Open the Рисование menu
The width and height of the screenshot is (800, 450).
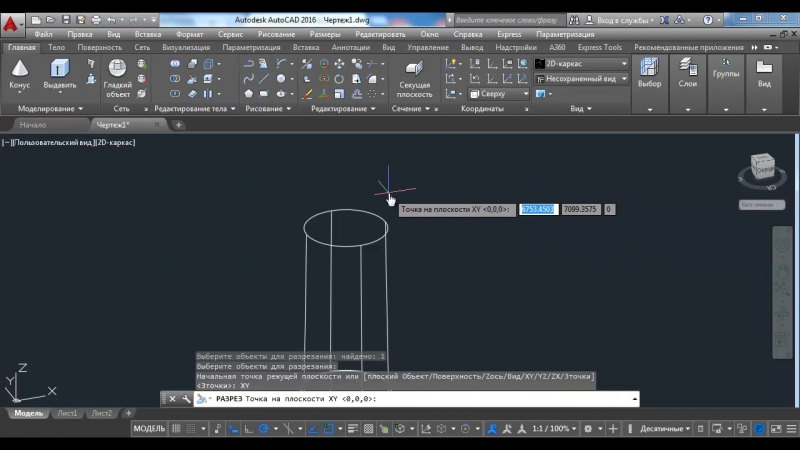tap(276, 34)
